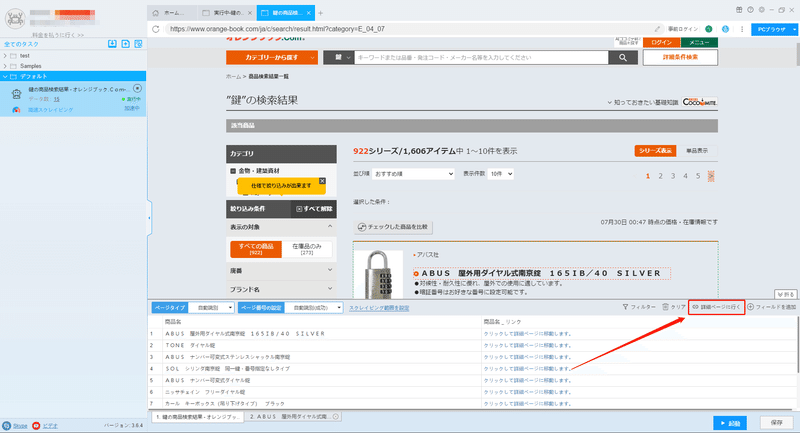The height and width of the screenshot is (433, 800).
Task: Collapse the デフォルト folder
Action: [x=5, y=77]
